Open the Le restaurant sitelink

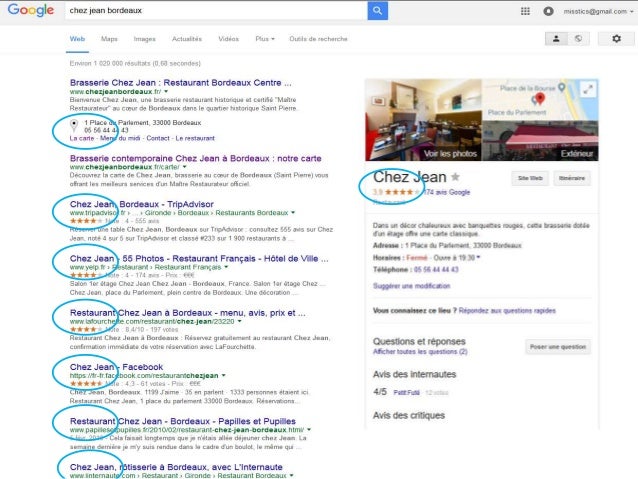point(195,138)
